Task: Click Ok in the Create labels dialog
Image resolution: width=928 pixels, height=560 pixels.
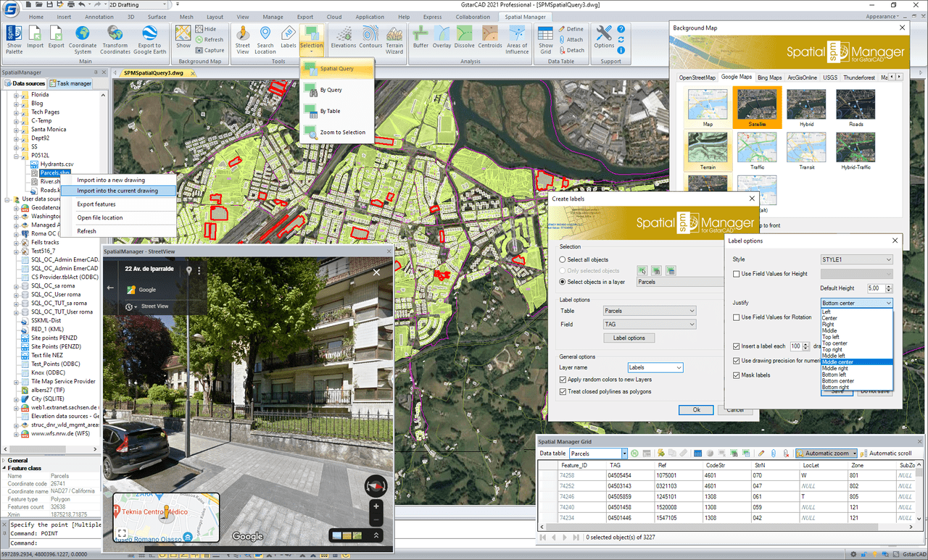Action: [697, 410]
